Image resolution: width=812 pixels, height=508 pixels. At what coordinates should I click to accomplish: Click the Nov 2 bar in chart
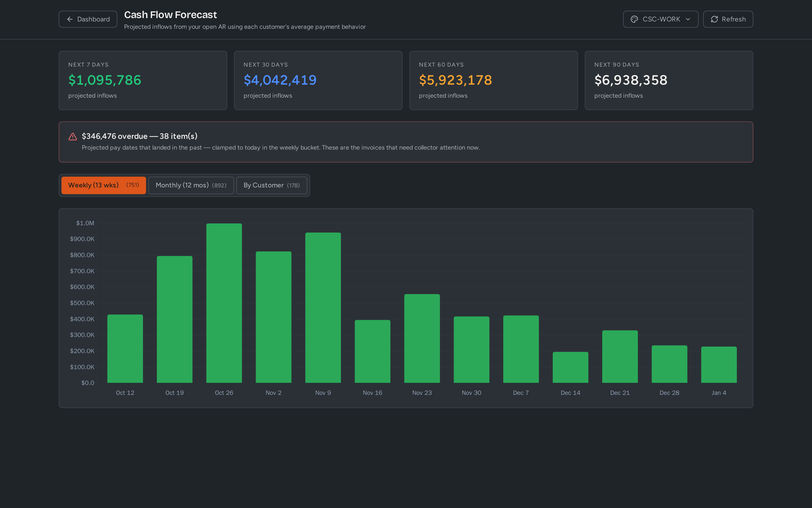coord(273,317)
